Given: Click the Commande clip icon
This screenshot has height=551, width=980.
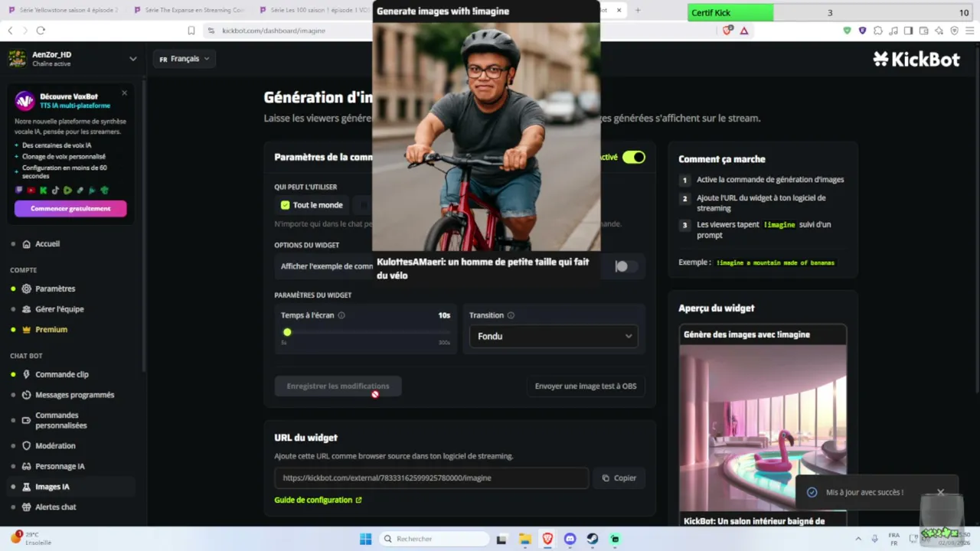Looking at the screenshot, I should coord(27,374).
